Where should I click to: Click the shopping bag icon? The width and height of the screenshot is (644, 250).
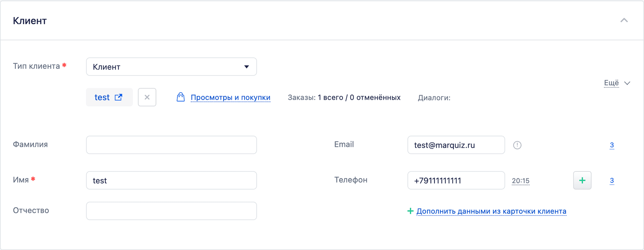click(x=180, y=97)
